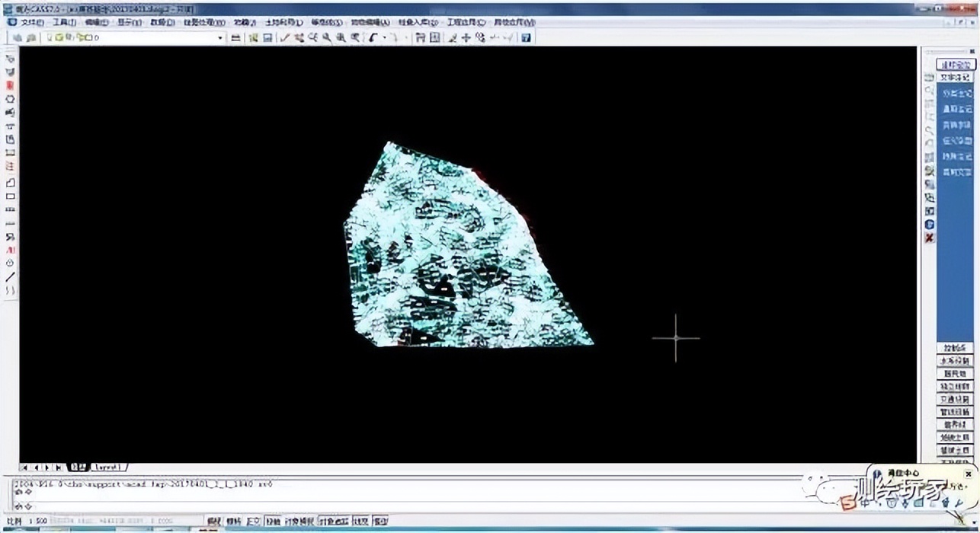Open the 工具 (Tools) menu
This screenshot has height=533, width=980.
[x=63, y=22]
